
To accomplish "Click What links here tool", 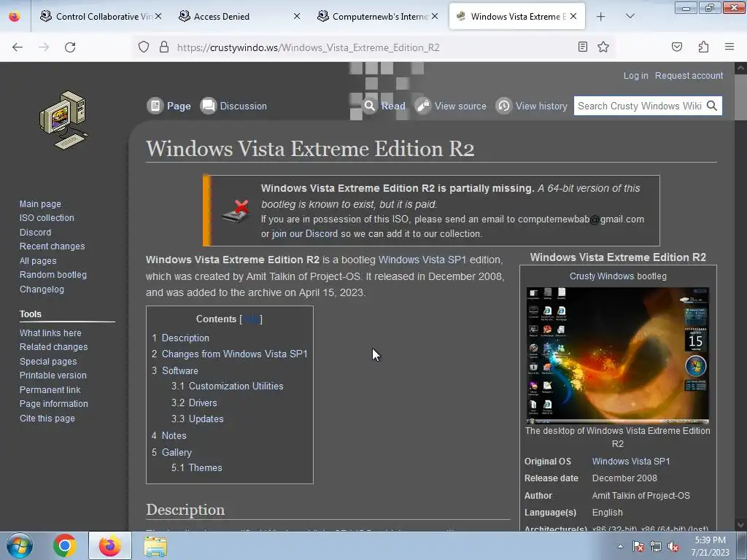I will tap(50, 332).
